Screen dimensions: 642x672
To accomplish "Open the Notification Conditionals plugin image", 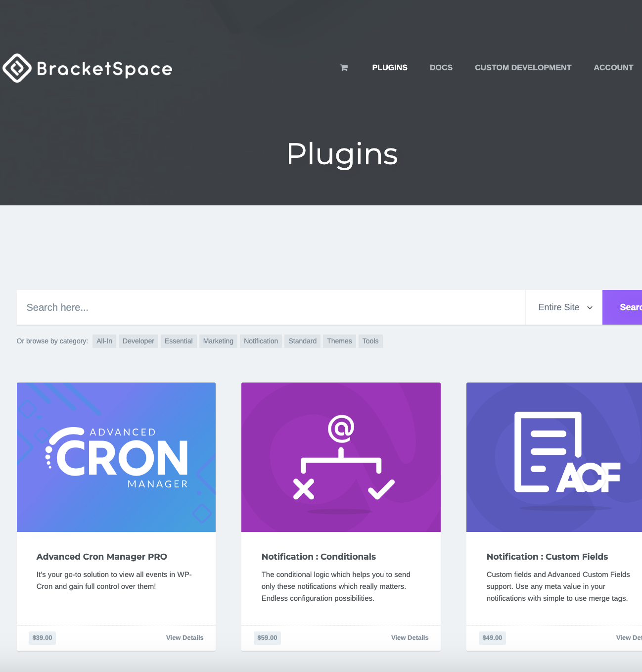I will [341, 457].
